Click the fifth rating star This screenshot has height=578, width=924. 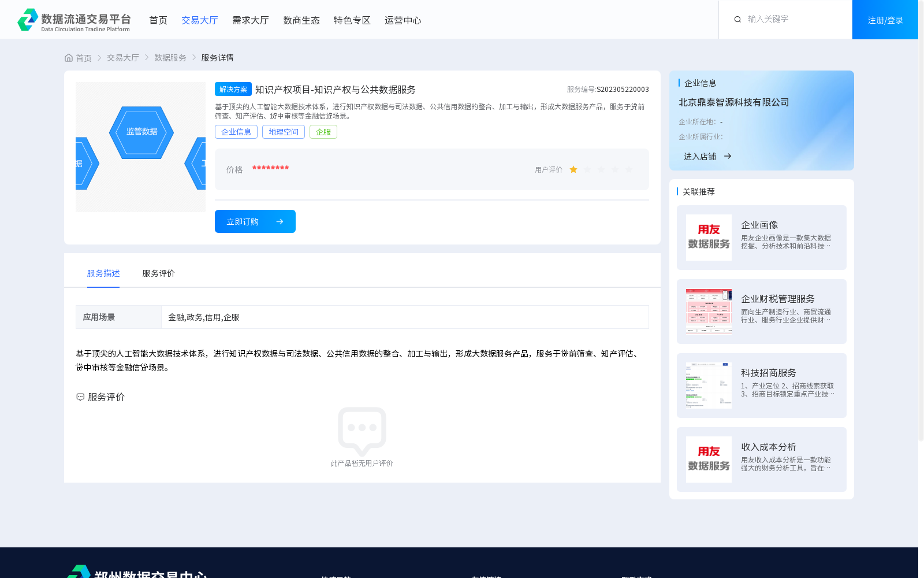629,169
